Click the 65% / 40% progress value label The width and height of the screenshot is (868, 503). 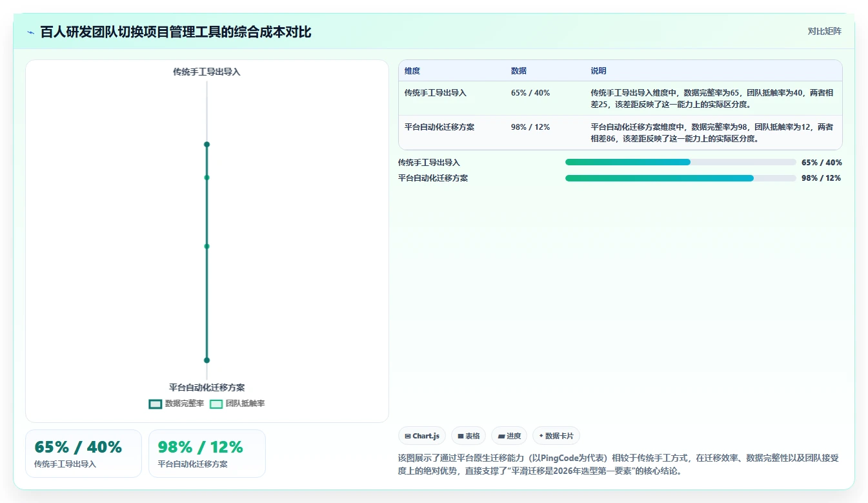click(822, 163)
